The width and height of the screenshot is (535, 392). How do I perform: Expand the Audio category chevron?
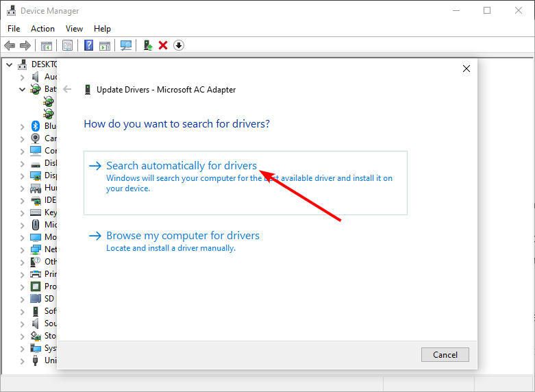click(x=23, y=77)
